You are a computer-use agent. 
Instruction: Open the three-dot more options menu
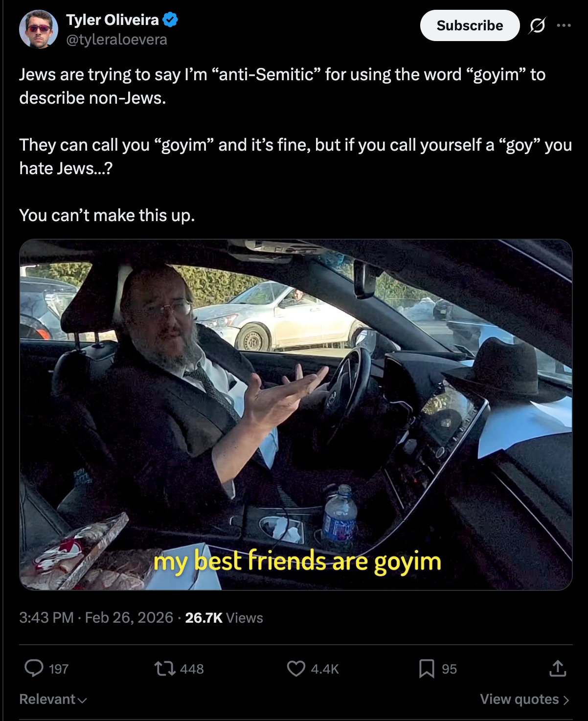click(564, 25)
